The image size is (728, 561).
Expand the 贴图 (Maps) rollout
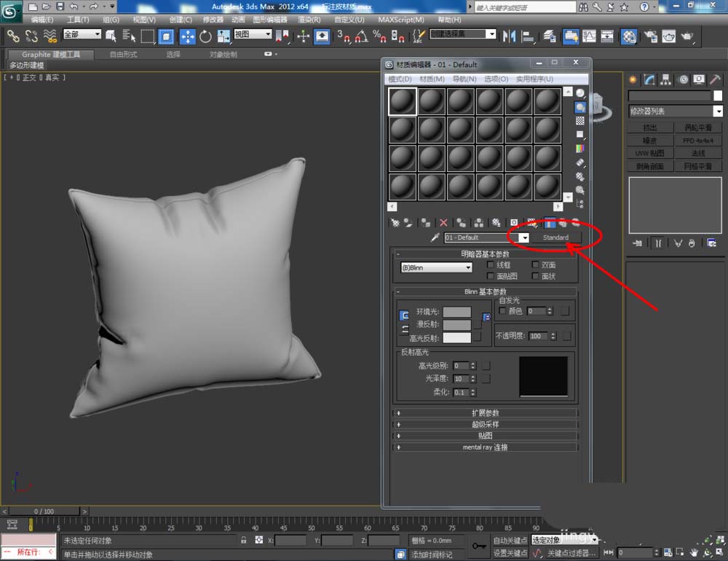[485, 436]
